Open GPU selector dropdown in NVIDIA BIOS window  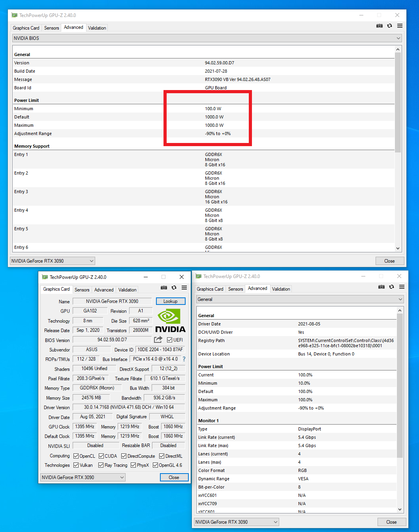pyautogui.click(x=53, y=261)
